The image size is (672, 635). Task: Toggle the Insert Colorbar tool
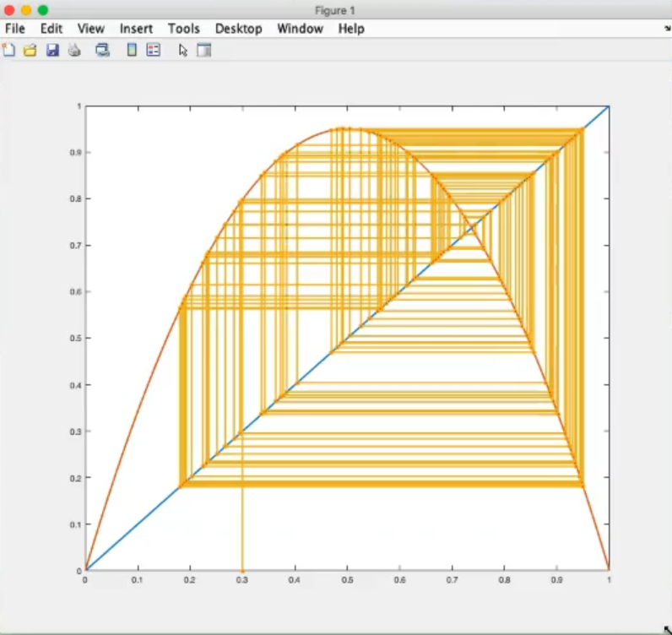(x=132, y=50)
